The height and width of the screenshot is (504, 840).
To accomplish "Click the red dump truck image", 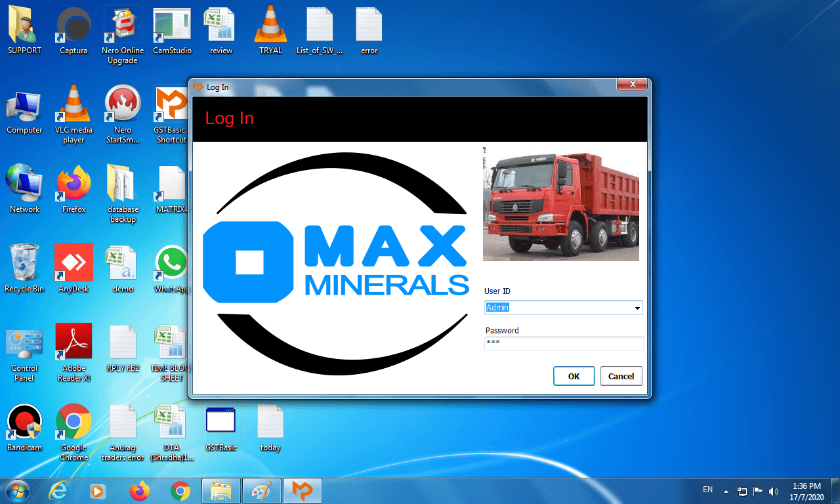I will point(561,203).
